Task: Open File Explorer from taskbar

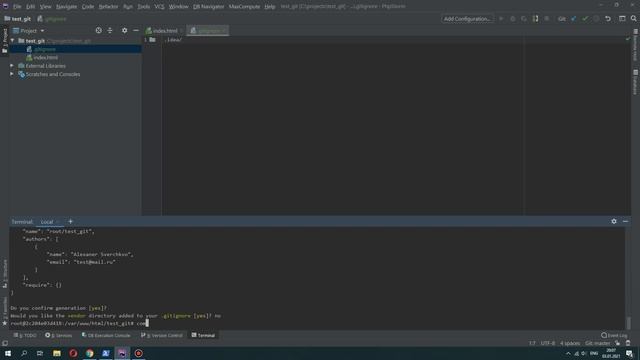Action: tap(57, 353)
